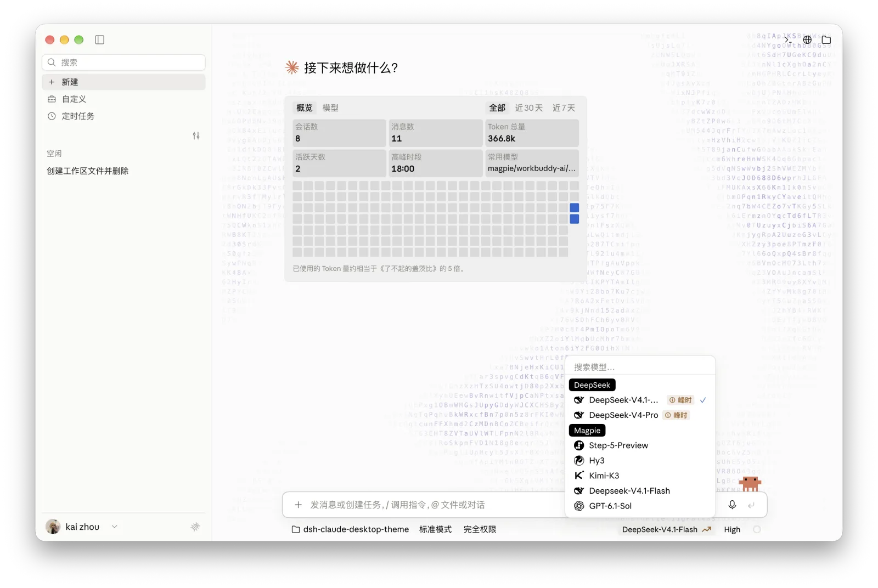Focus the 搜索模型 search field
Screen dimensions: 878x588
click(x=640, y=367)
